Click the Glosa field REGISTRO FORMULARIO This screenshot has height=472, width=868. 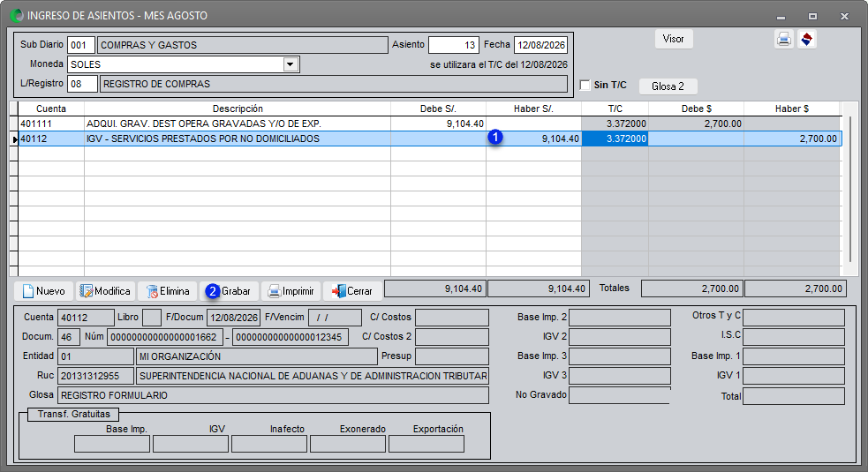(x=273, y=395)
